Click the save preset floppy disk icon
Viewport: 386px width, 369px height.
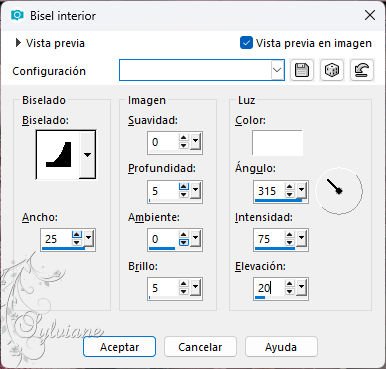[302, 70]
